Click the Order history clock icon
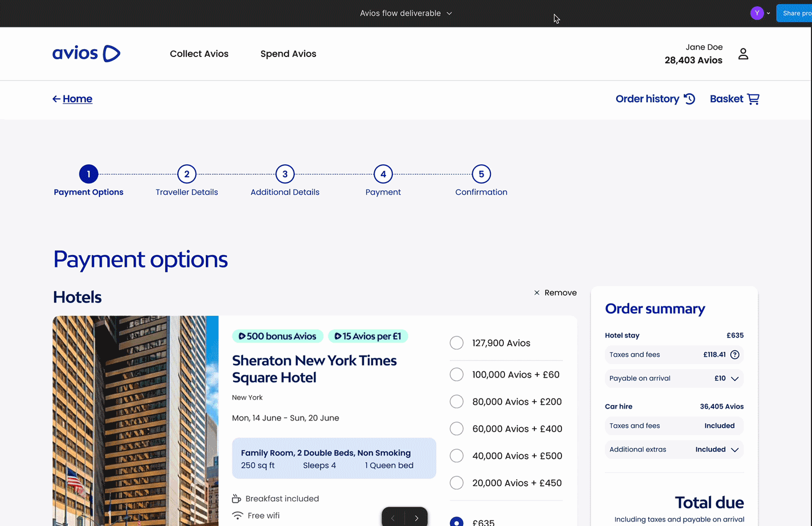 pos(690,99)
